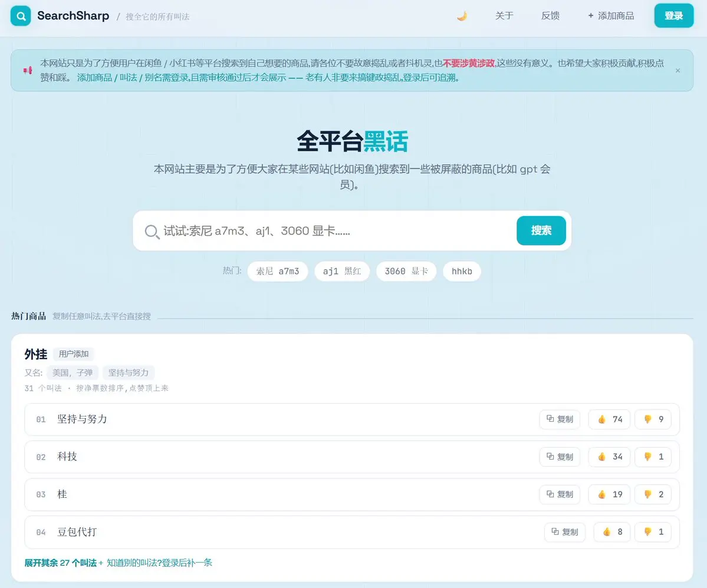Click the SearchSharp logo icon
This screenshot has height=588, width=707.
click(21, 16)
